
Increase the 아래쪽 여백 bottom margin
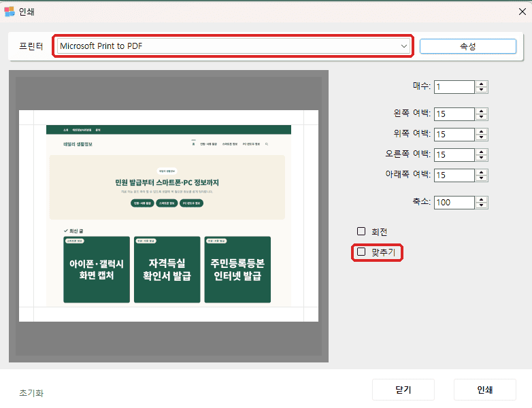tap(482, 172)
